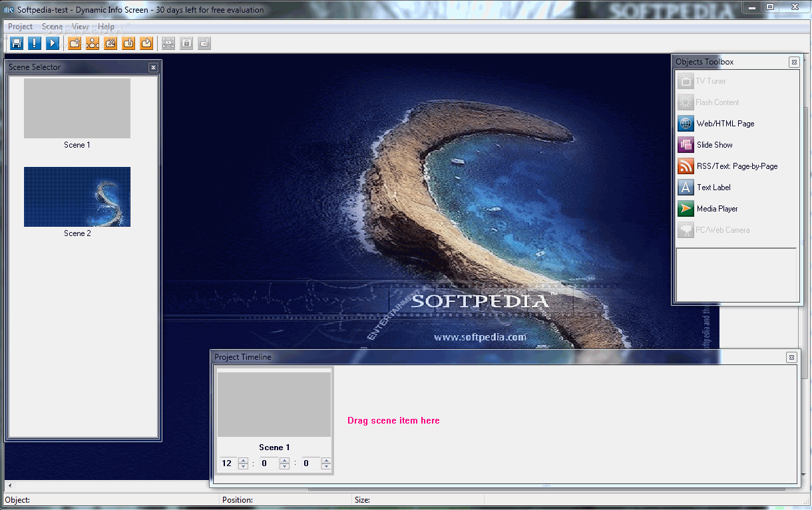Click the 'Slide Show' label text
The height and width of the screenshot is (510, 812).
[x=715, y=145]
